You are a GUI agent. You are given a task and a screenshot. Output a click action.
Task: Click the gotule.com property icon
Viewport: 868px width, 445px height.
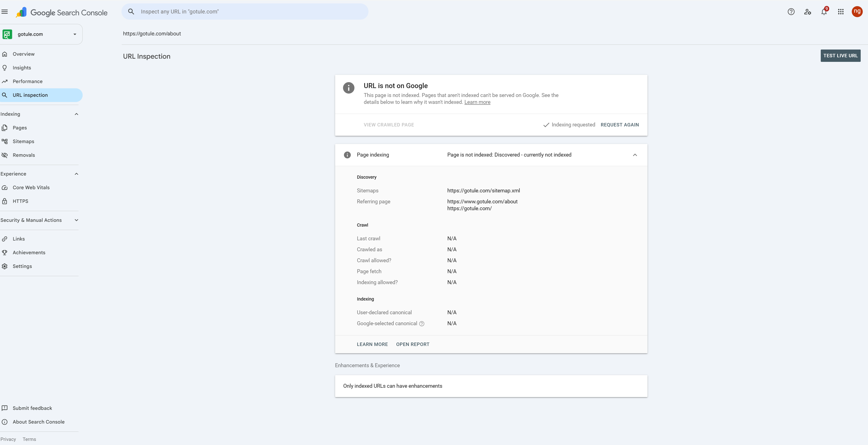[7, 34]
